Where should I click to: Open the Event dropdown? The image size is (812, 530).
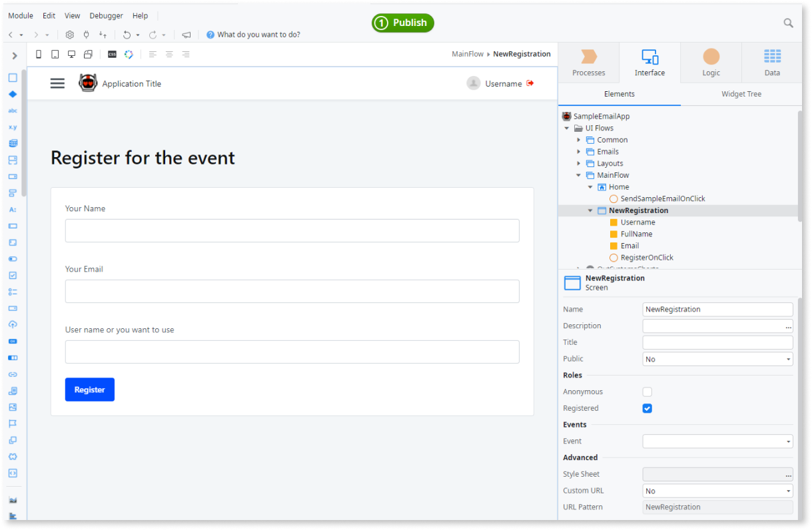click(717, 441)
